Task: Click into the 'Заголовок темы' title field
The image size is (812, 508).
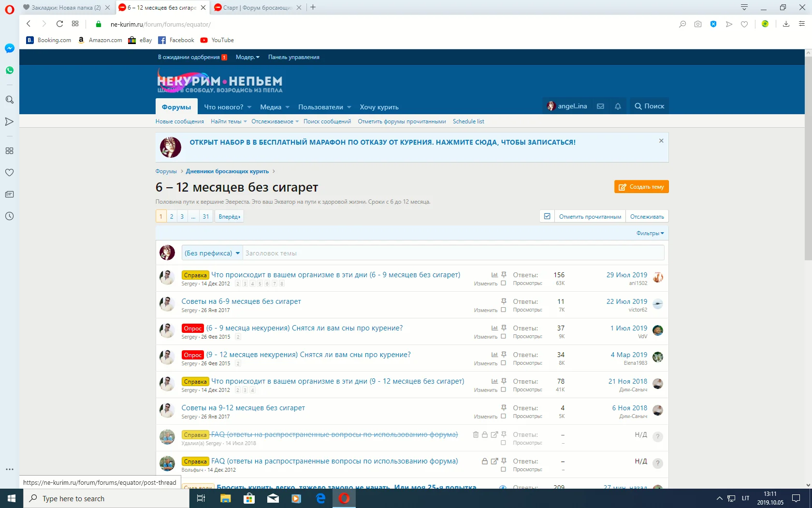Action: (x=453, y=253)
